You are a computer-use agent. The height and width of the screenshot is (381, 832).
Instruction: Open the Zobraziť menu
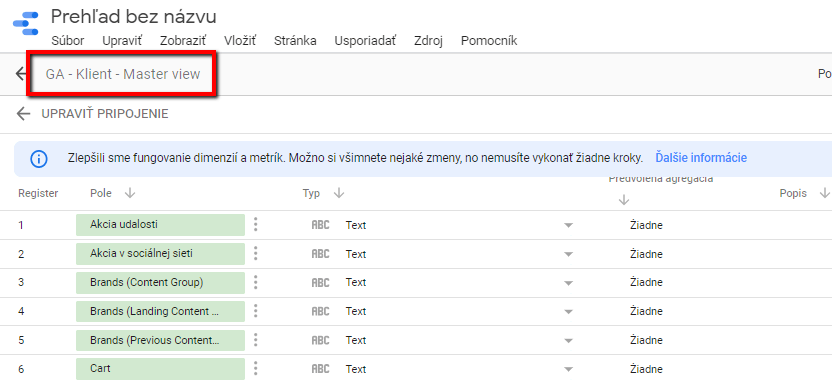(x=183, y=41)
